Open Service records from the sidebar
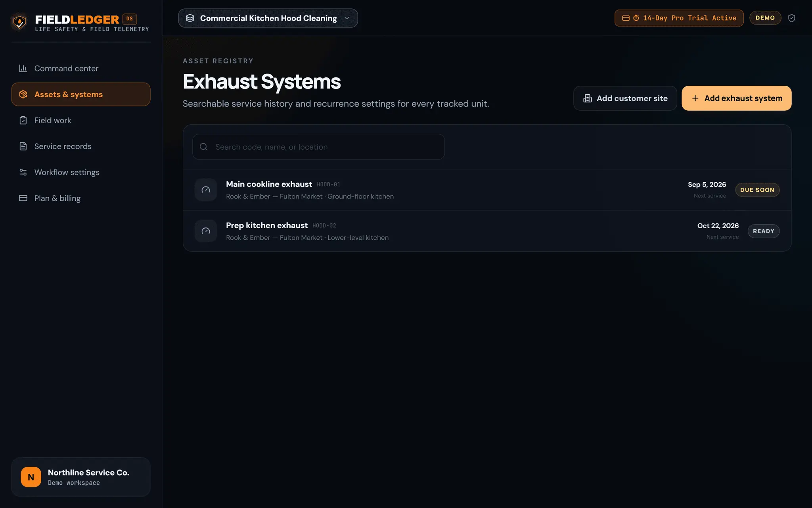This screenshot has height=508, width=812. pos(81,146)
